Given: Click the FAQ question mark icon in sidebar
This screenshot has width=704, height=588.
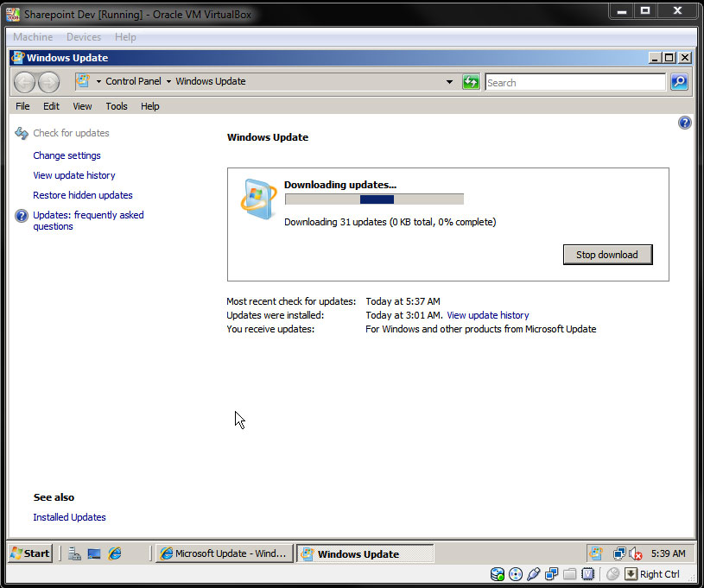Looking at the screenshot, I should point(21,216).
